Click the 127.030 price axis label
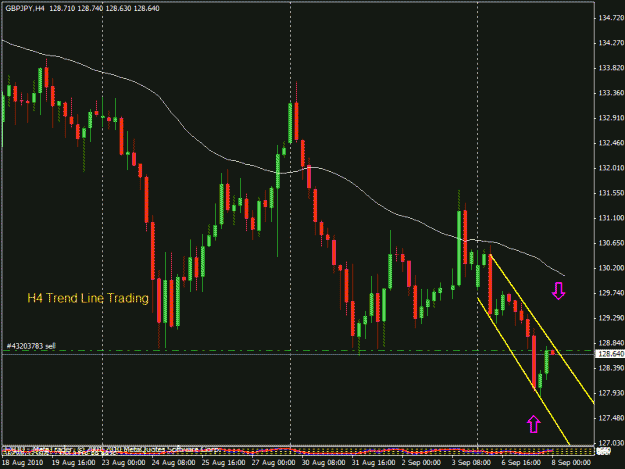This screenshot has height=469, width=625. pos(611,443)
